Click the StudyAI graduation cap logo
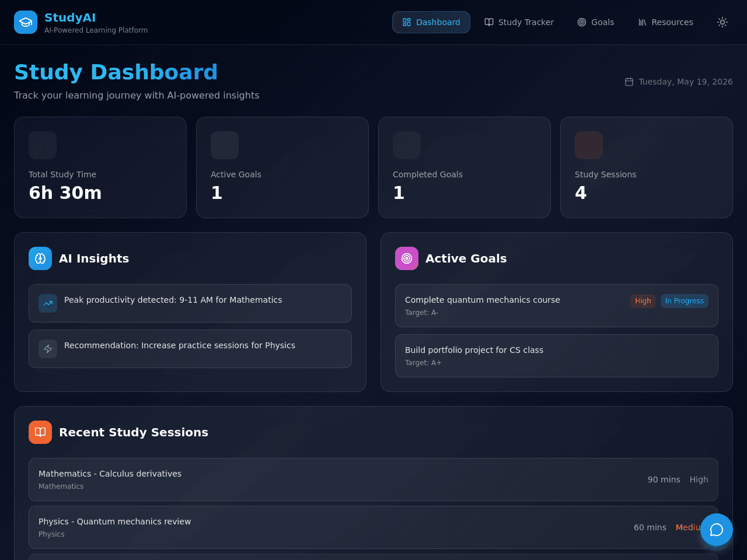The width and height of the screenshot is (747, 560). coord(26,22)
